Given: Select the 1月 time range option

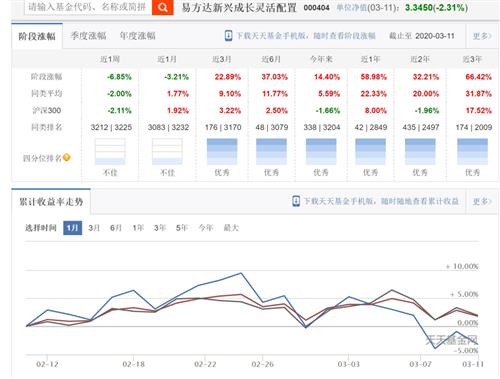Looking at the screenshot, I should [x=72, y=228].
